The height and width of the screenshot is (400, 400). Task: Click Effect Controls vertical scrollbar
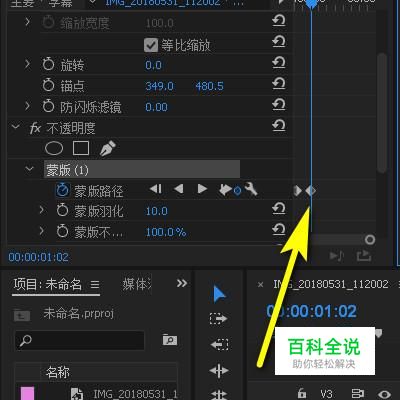382,113
